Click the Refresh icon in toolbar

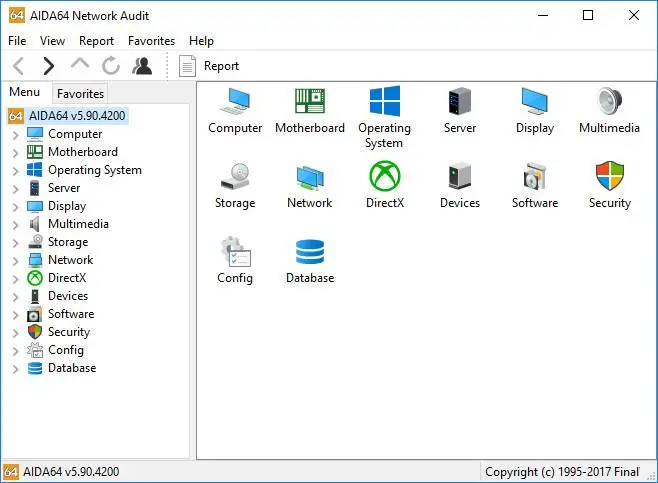pyautogui.click(x=111, y=66)
